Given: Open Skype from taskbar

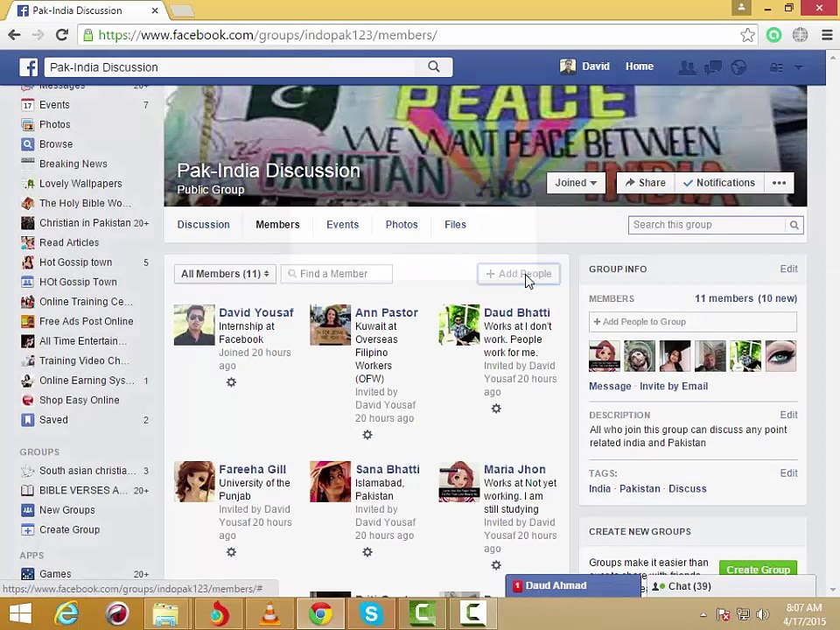Looking at the screenshot, I should click(371, 613).
